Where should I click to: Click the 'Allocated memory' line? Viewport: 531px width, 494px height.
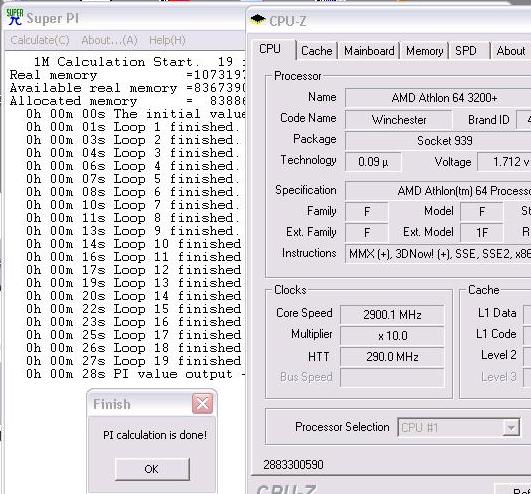point(127,101)
